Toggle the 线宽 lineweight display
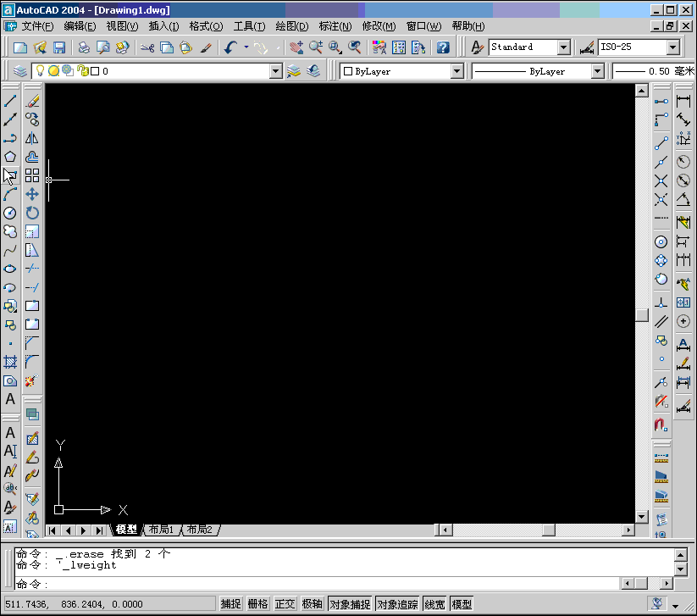Image resolution: width=697 pixels, height=616 pixels. 434,604
